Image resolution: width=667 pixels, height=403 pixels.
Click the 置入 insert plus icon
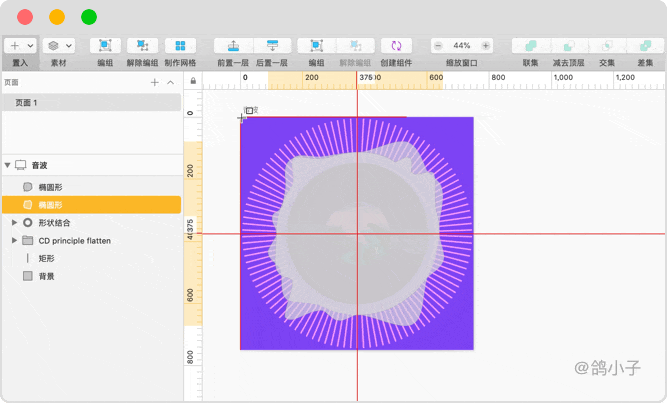[15, 46]
